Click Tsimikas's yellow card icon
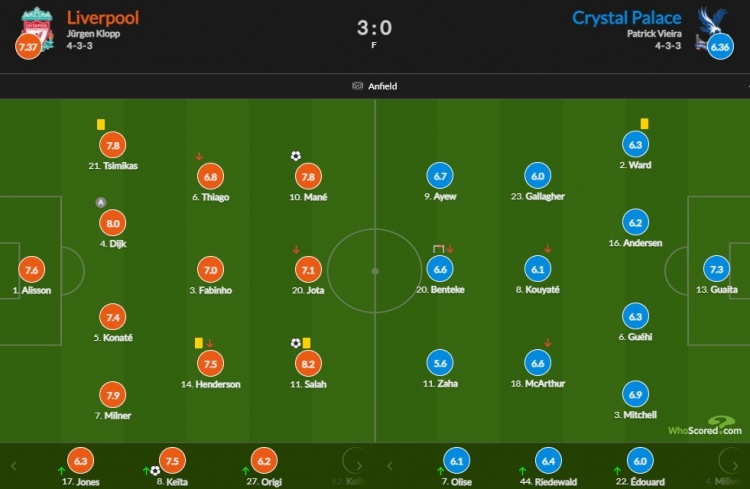 click(101, 124)
